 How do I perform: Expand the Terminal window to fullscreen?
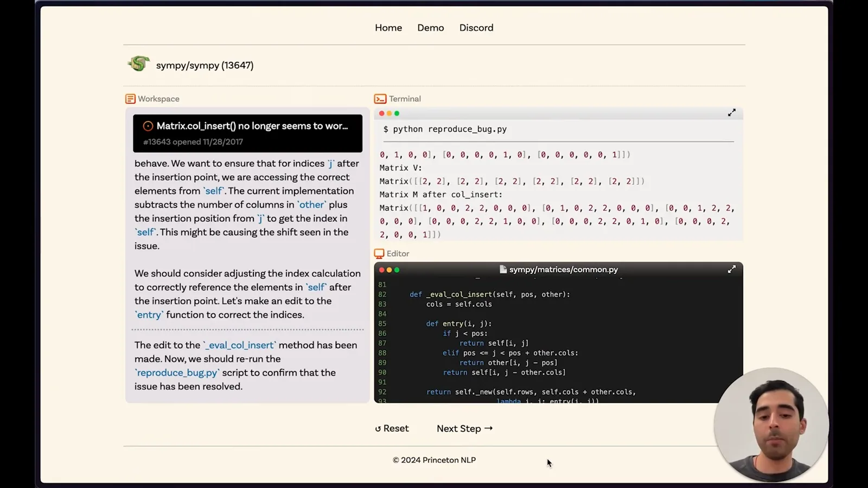732,113
